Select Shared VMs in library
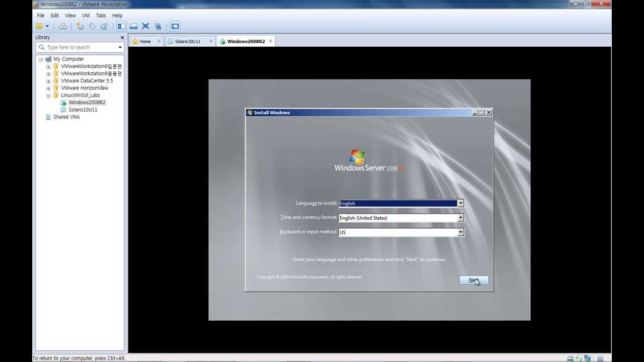The width and height of the screenshot is (644, 362). pos(66,117)
